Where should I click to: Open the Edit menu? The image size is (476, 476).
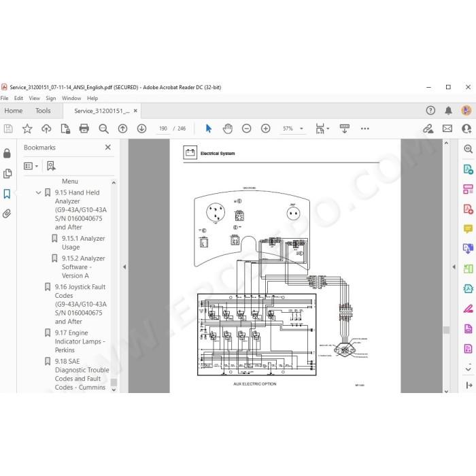tap(18, 98)
